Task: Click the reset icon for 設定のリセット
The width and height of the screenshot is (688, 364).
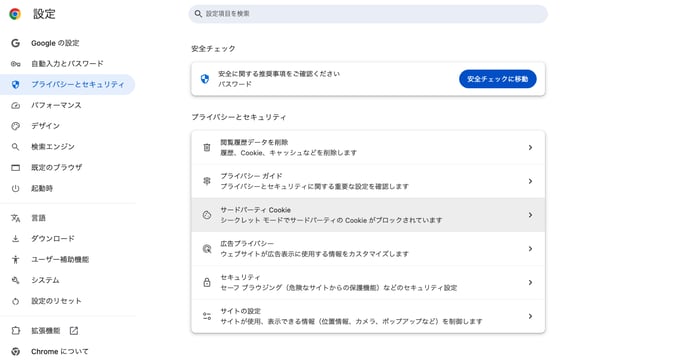Action: pos(15,301)
